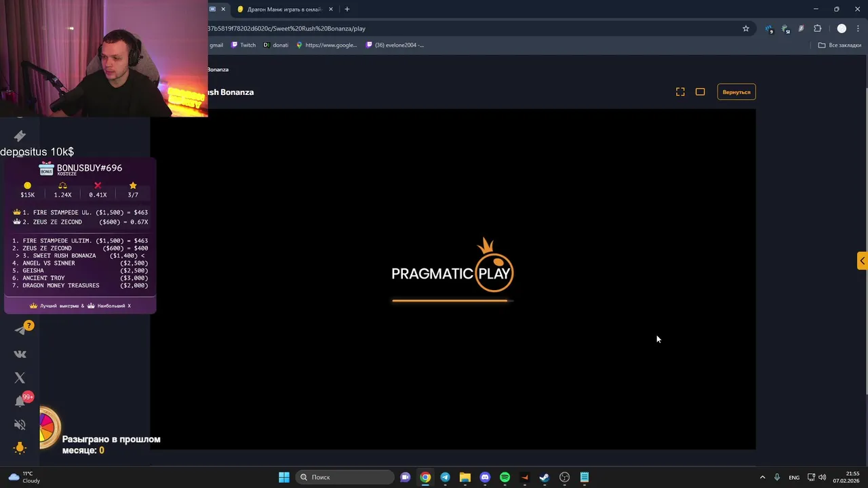Viewport: 868px width, 488px height.
Task: Open the https://www.google... bookmark
Action: 326,45
